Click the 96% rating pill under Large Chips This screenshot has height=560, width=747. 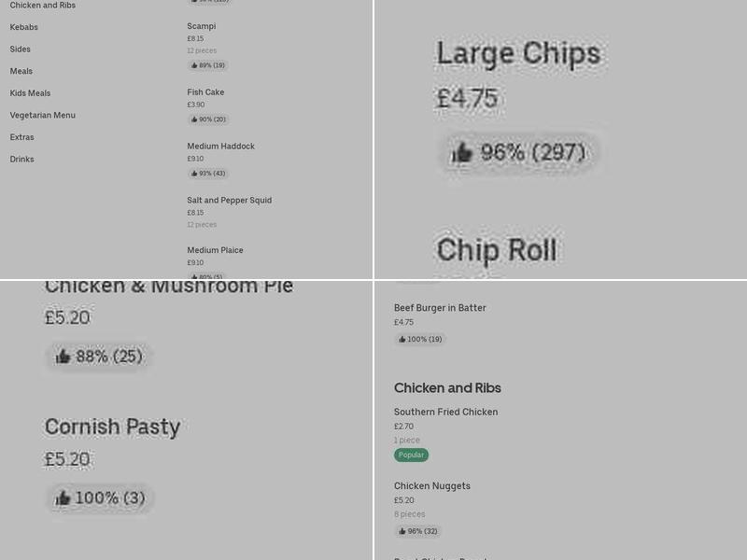click(519, 152)
